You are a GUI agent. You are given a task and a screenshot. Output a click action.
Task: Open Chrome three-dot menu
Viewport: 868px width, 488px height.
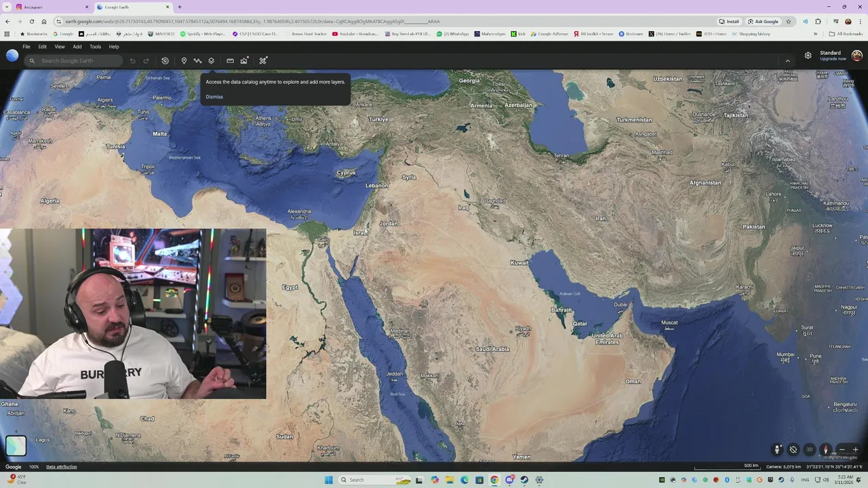(861, 21)
